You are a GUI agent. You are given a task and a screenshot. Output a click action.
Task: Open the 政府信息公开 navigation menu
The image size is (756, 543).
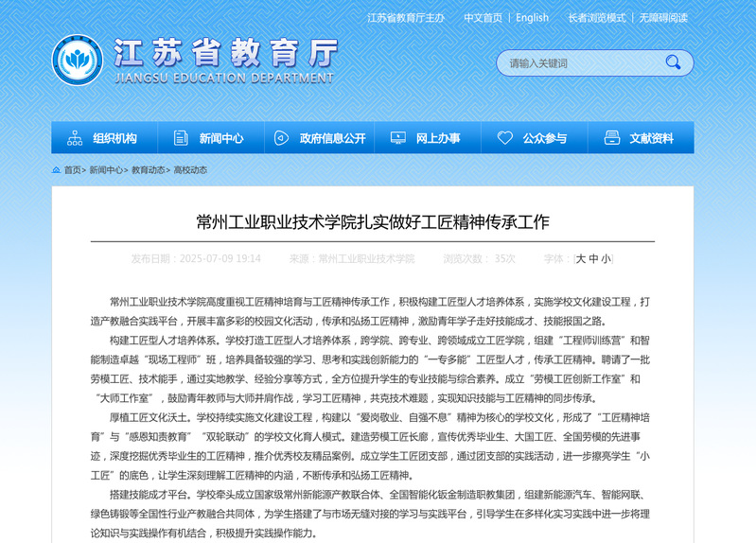(x=332, y=138)
